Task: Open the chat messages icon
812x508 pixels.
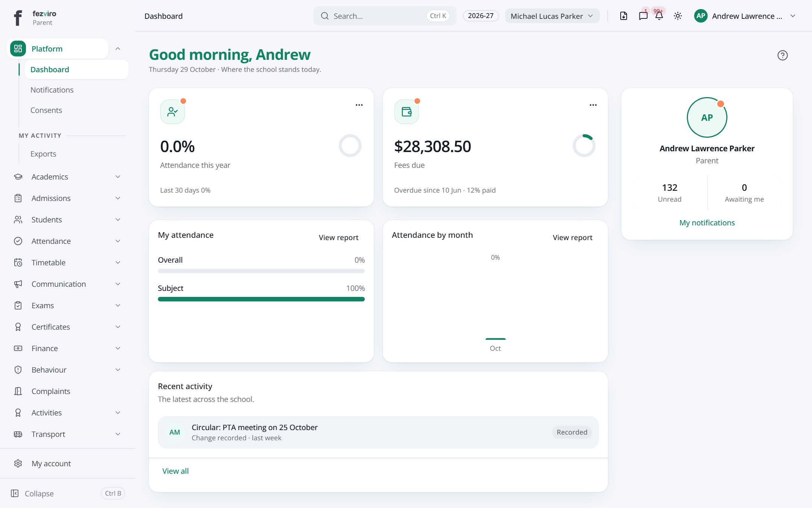Action: 643,16
